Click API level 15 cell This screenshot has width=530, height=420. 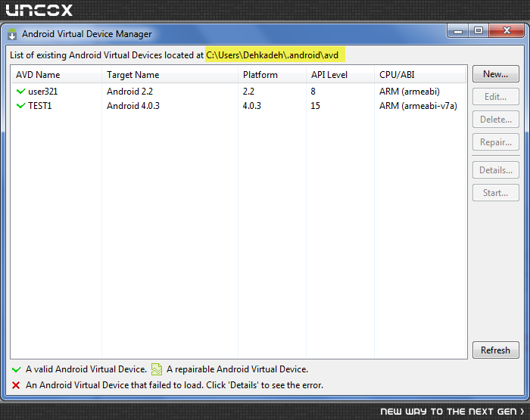(316, 106)
